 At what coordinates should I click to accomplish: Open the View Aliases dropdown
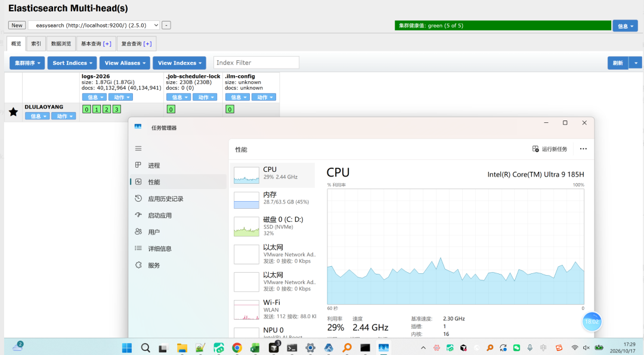125,63
